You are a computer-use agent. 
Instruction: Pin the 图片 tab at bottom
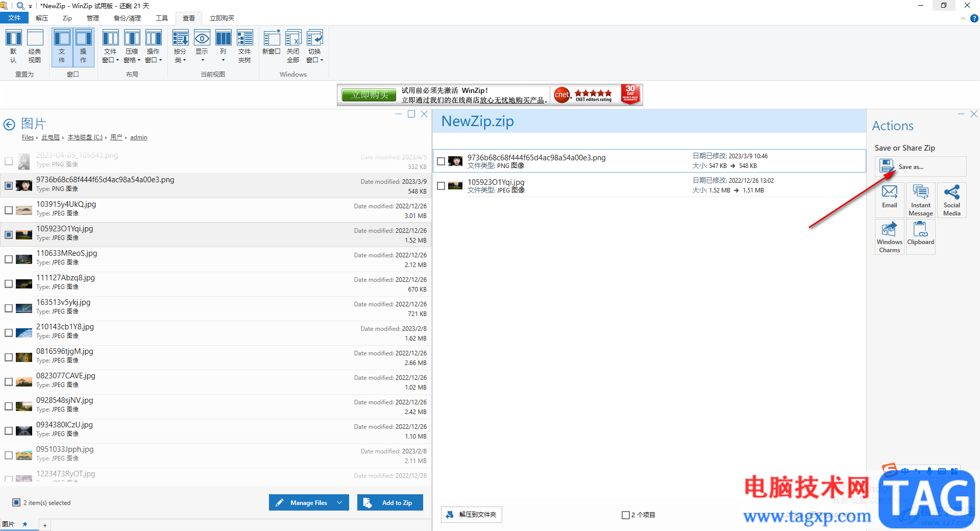point(24,524)
